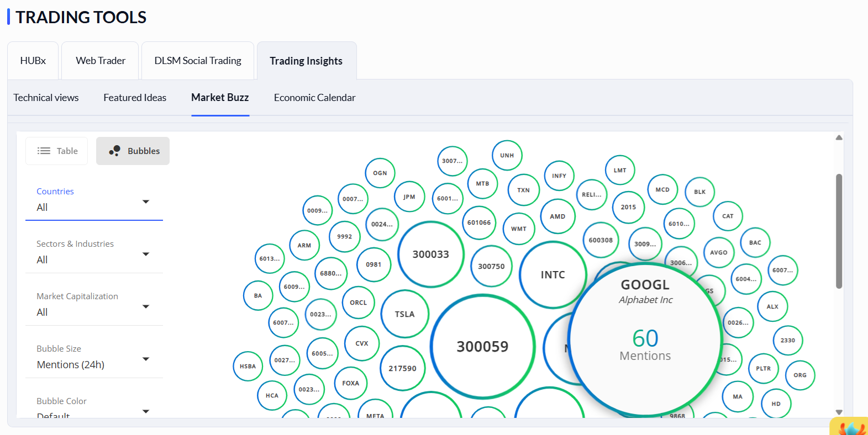This screenshot has width=868, height=435.
Task: Click the OGN bubble
Action: pyautogui.click(x=380, y=173)
